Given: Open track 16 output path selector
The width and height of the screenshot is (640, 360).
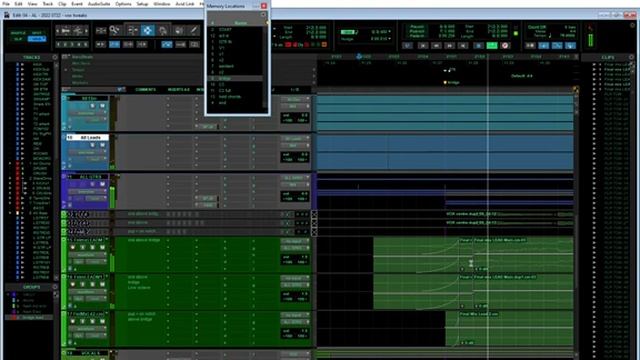Looking at the screenshot, I should tap(295, 284).
